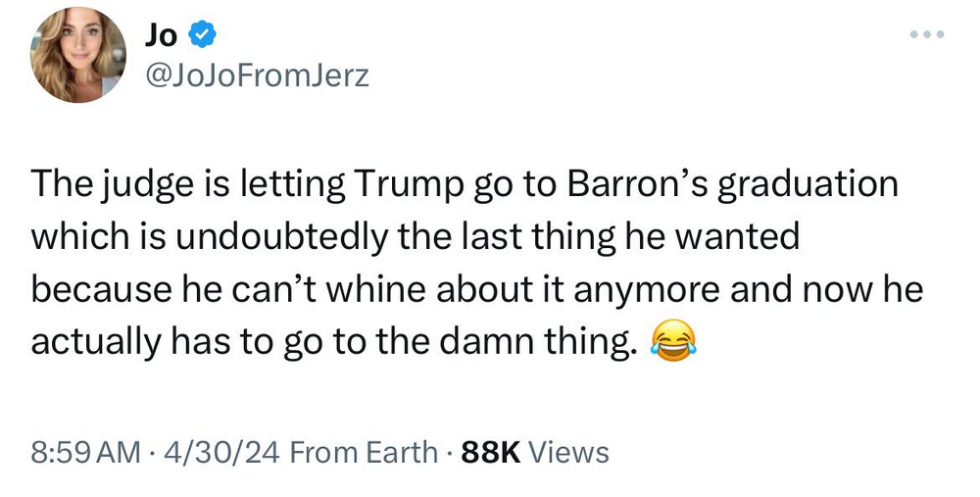
Task: Open the three-dot more options menu
Action: (926, 35)
